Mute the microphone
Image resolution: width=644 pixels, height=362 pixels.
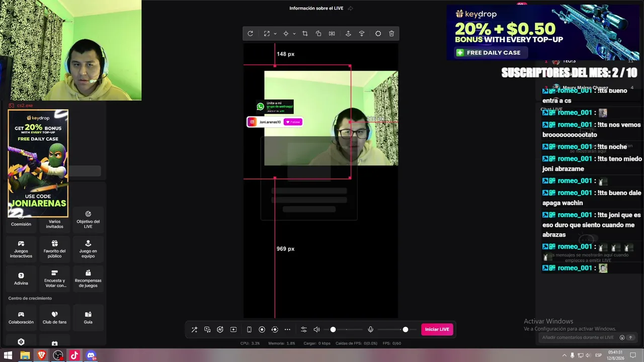[x=371, y=329]
